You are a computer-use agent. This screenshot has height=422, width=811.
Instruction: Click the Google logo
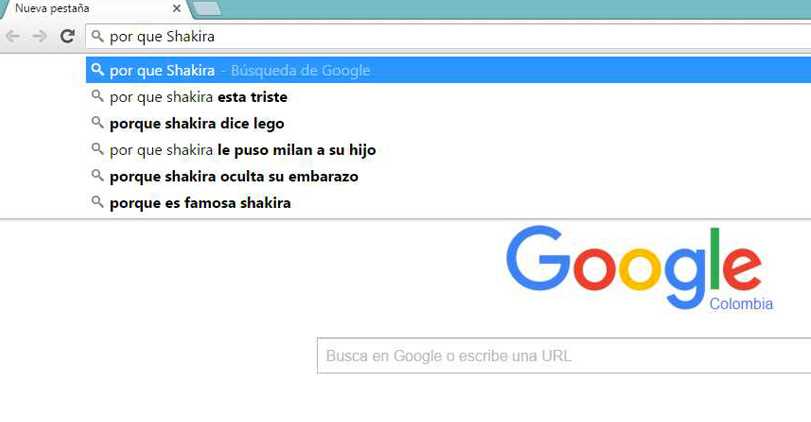pyautogui.click(x=634, y=267)
